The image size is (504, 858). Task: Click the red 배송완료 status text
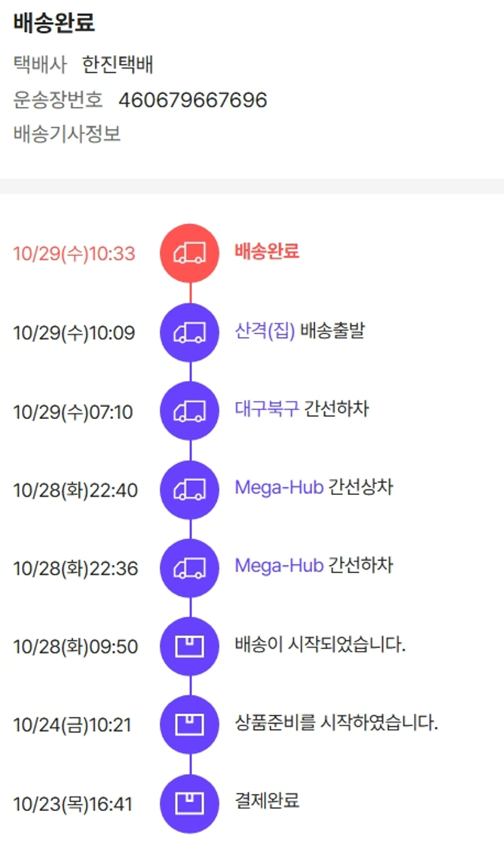(267, 251)
